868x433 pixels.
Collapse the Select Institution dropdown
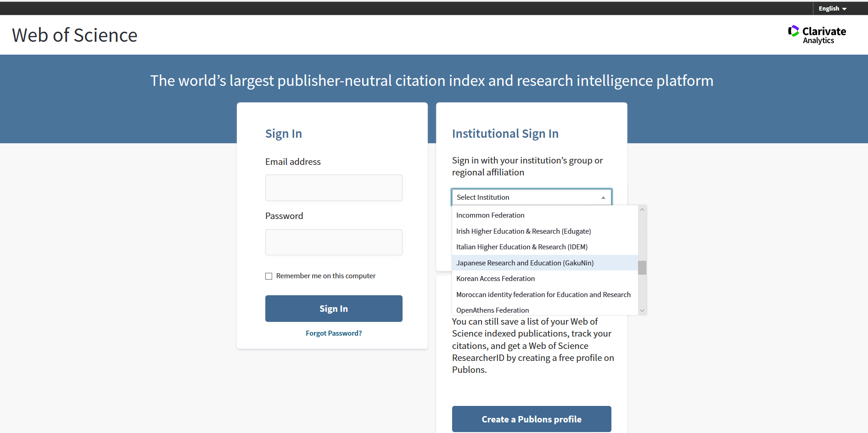coord(532,197)
